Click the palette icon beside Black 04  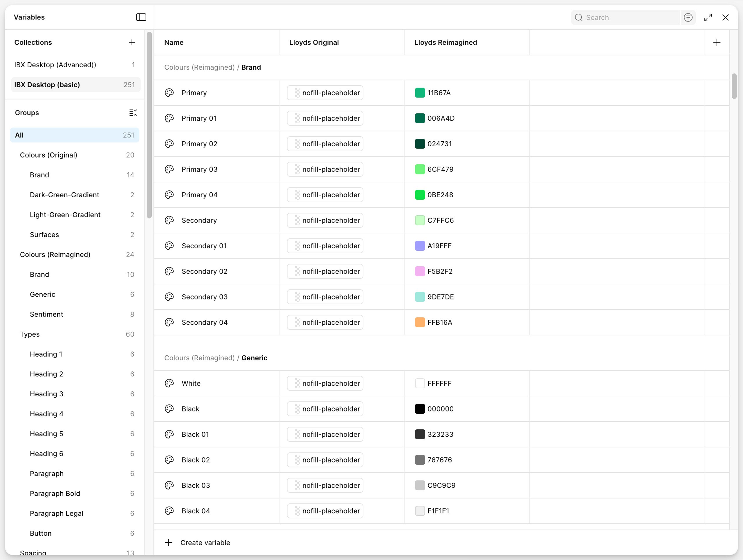pos(169,511)
